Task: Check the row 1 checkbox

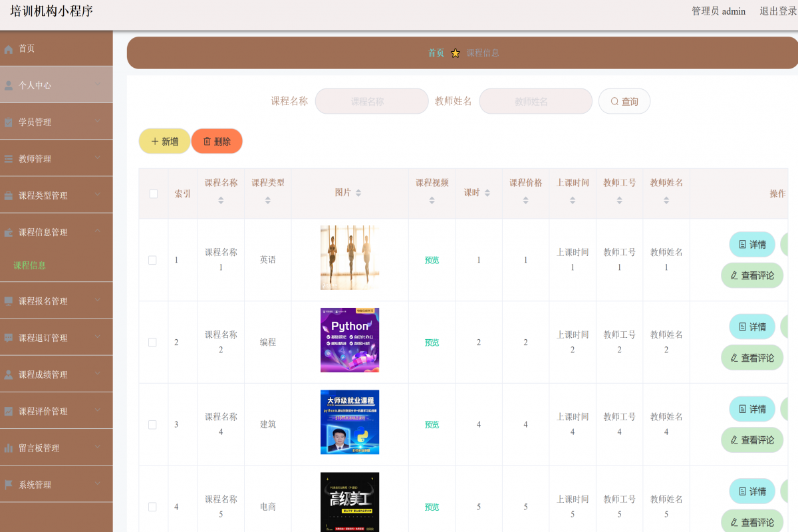Action: (152, 260)
